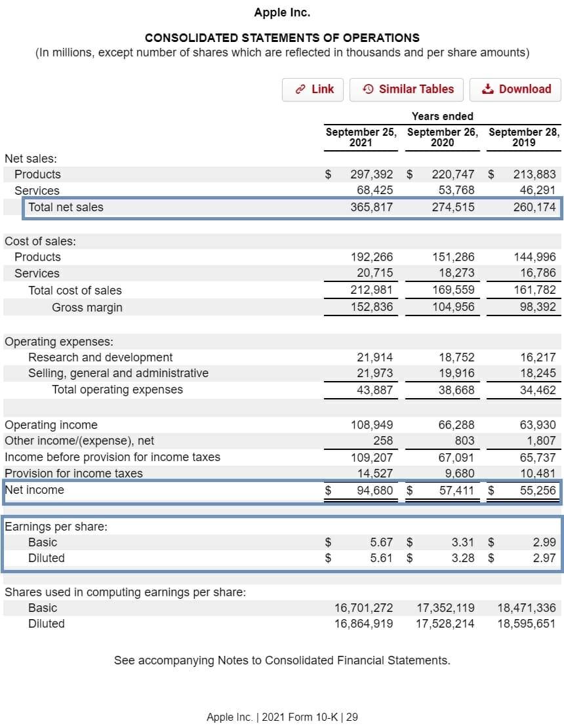Select the Net income row label

pos(34,489)
